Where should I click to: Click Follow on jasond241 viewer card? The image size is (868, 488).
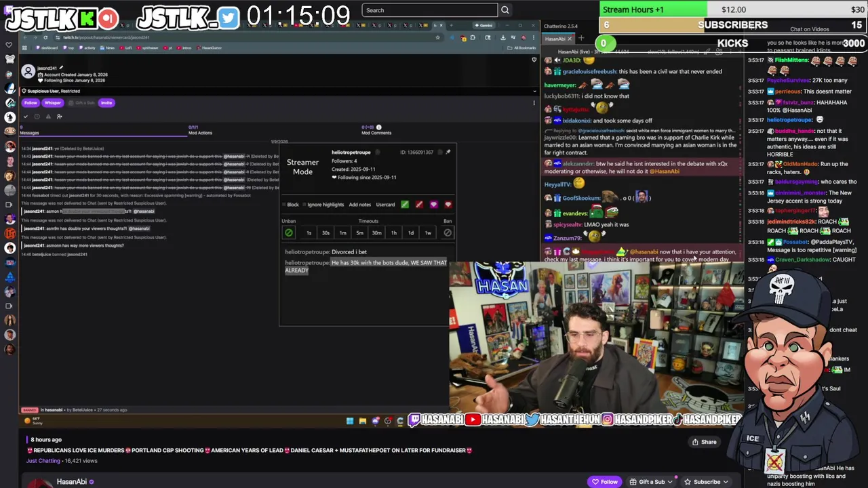[x=31, y=103]
